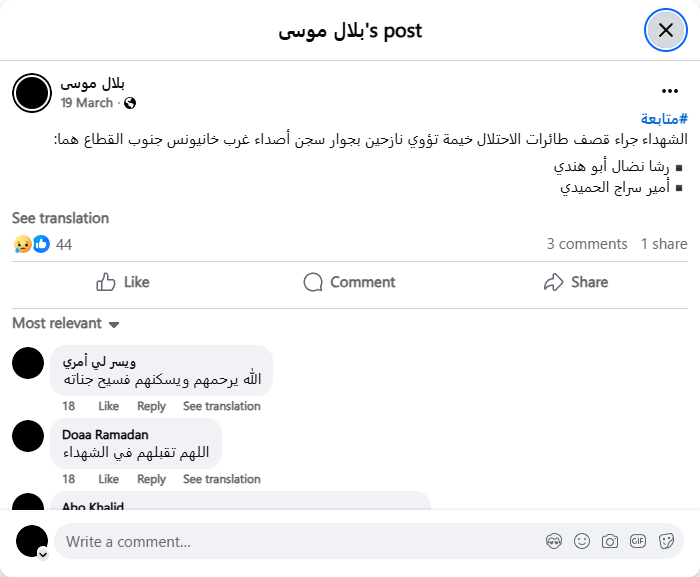Click the #متابعة hashtag link
This screenshot has height=577, width=700.
click(x=663, y=118)
